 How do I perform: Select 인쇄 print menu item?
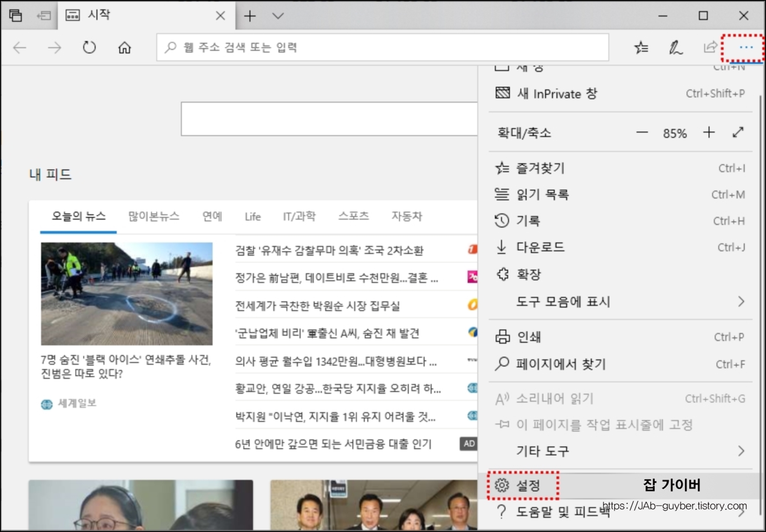coord(620,337)
